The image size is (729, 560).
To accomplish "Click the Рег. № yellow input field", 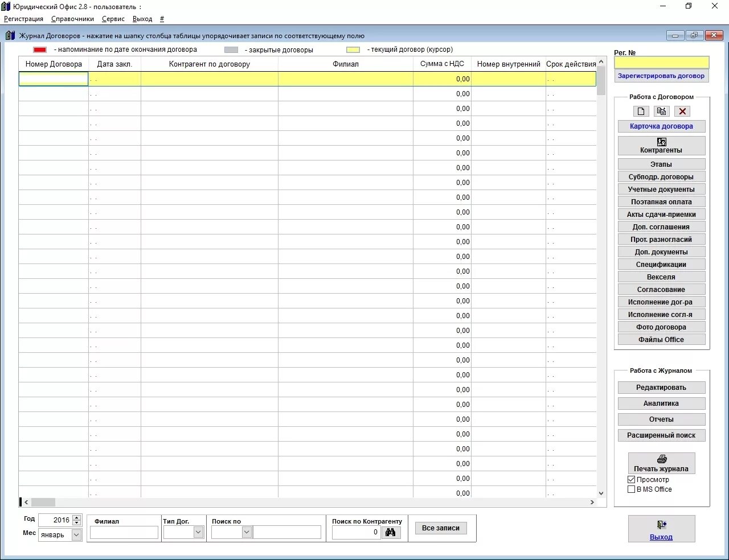I will coord(661,63).
